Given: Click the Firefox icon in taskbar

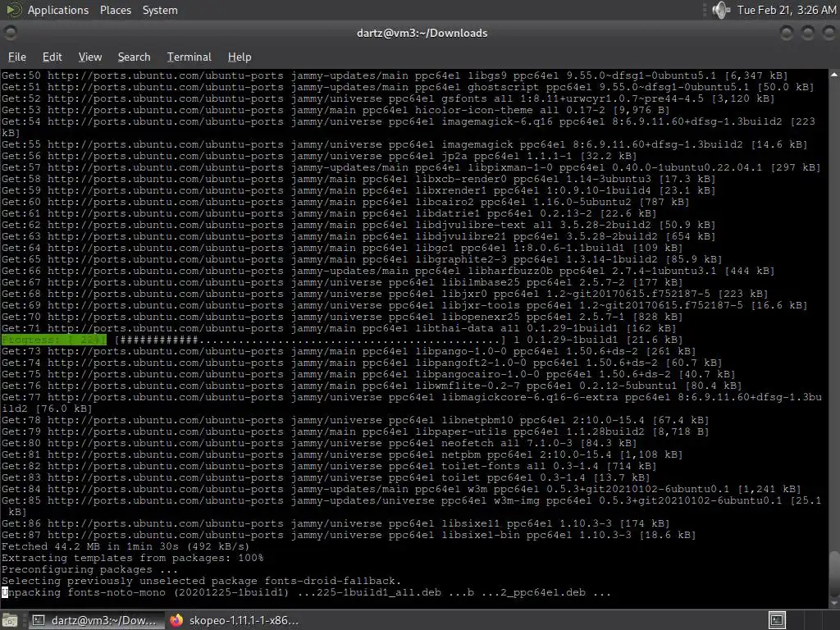Looking at the screenshot, I should tap(176, 620).
